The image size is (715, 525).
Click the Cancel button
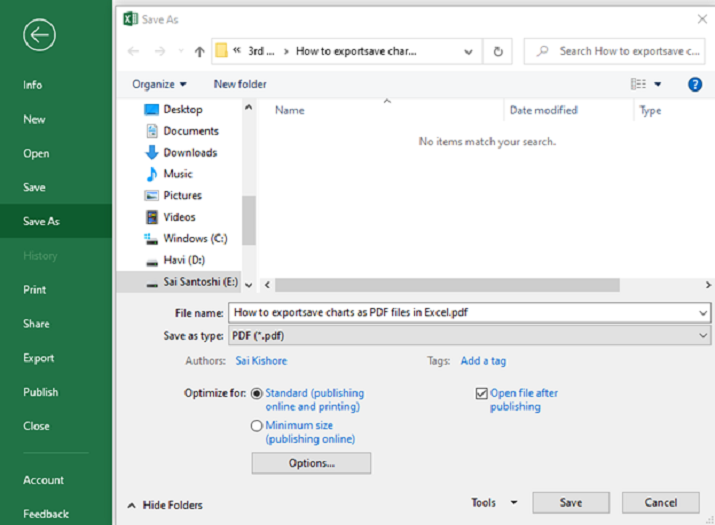point(660,503)
